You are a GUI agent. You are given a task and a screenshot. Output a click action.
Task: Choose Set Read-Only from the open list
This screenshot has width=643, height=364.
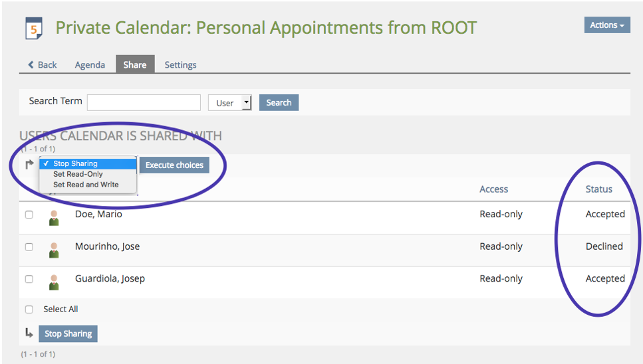point(78,174)
